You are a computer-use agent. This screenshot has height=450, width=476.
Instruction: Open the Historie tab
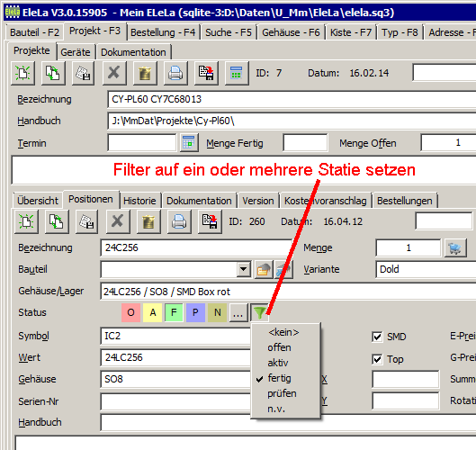(x=139, y=201)
